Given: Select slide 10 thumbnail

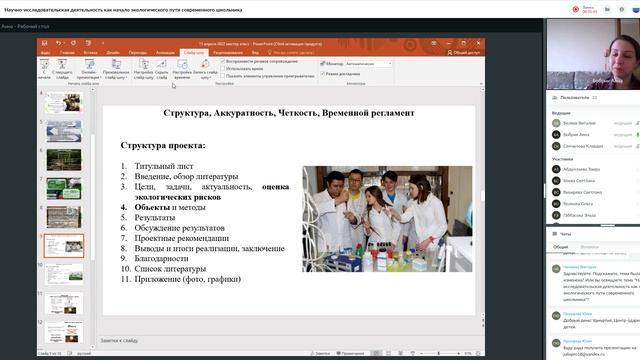Looking at the screenshot, I should tap(64, 274).
